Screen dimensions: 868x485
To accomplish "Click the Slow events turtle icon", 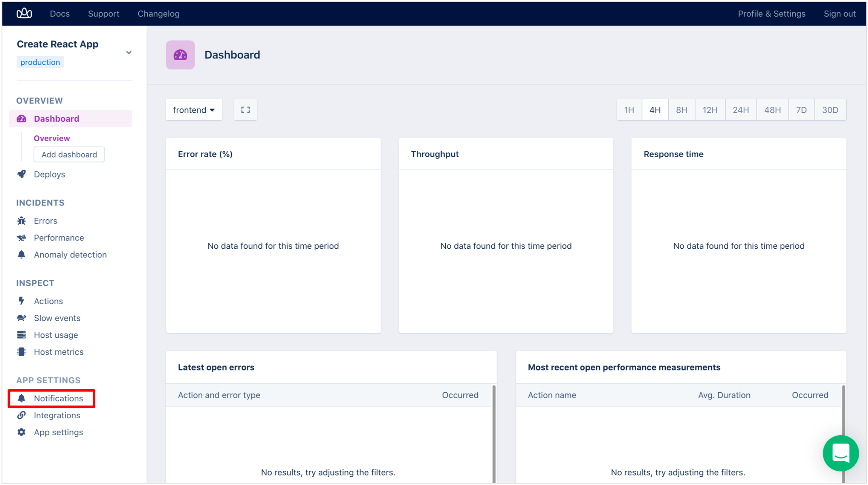I will [x=21, y=318].
